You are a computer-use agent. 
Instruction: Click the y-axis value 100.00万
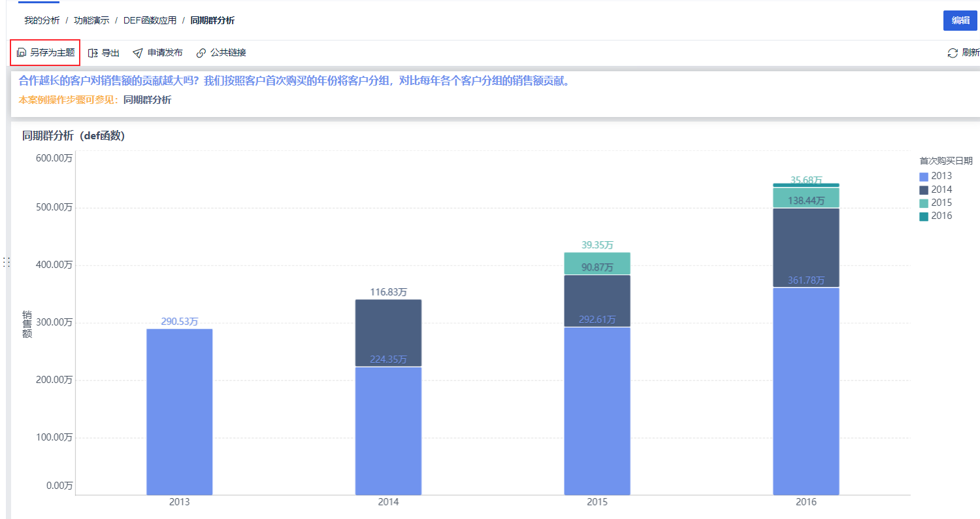pos(53,437)
